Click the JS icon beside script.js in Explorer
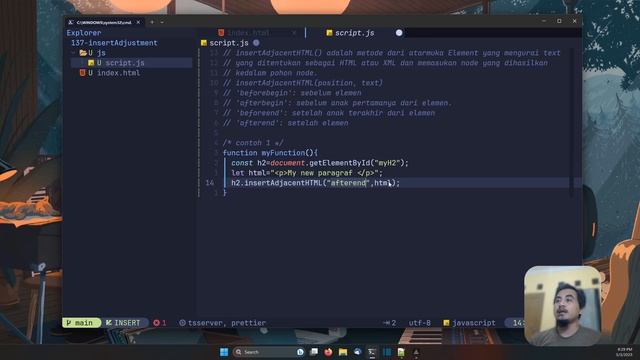The image size is (640, 360). 91,63
